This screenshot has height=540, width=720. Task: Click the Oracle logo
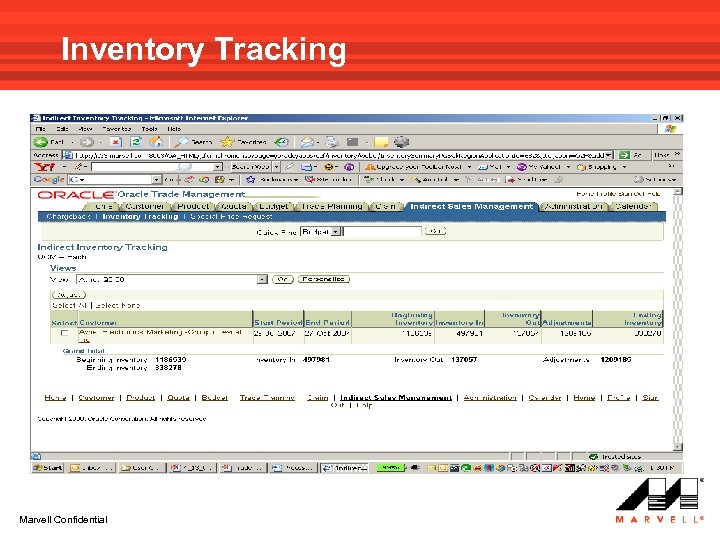pos(76,195)
